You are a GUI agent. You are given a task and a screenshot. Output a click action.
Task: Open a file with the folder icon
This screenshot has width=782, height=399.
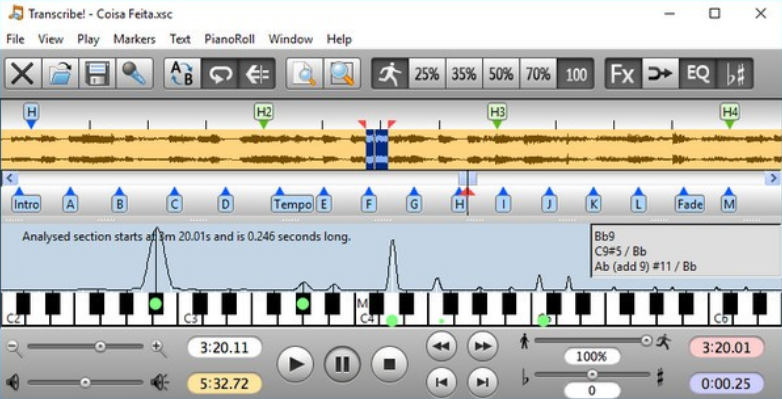(60, 74)
